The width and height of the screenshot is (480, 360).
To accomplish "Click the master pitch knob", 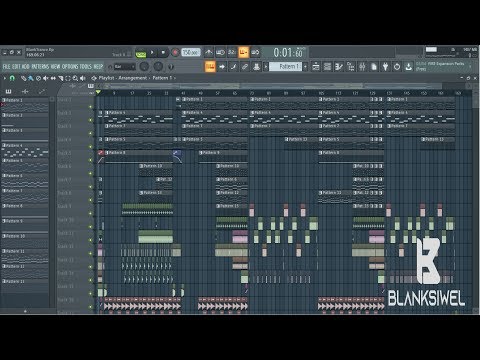I will (158, 67).
